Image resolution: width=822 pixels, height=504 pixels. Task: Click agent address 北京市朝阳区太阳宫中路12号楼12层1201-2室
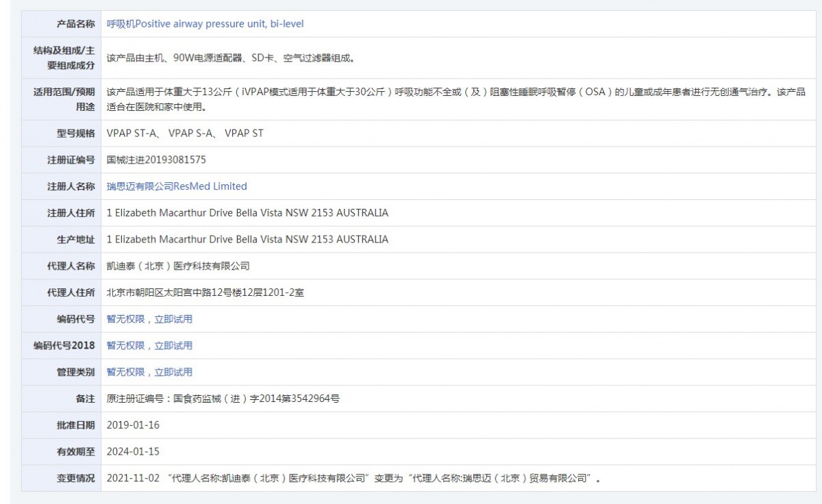point(206,292)
